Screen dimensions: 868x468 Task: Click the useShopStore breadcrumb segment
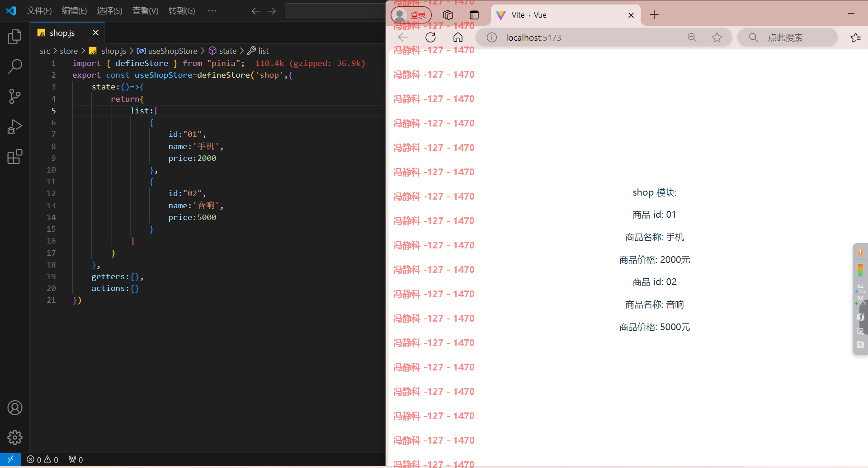click(x=167, y=51)
